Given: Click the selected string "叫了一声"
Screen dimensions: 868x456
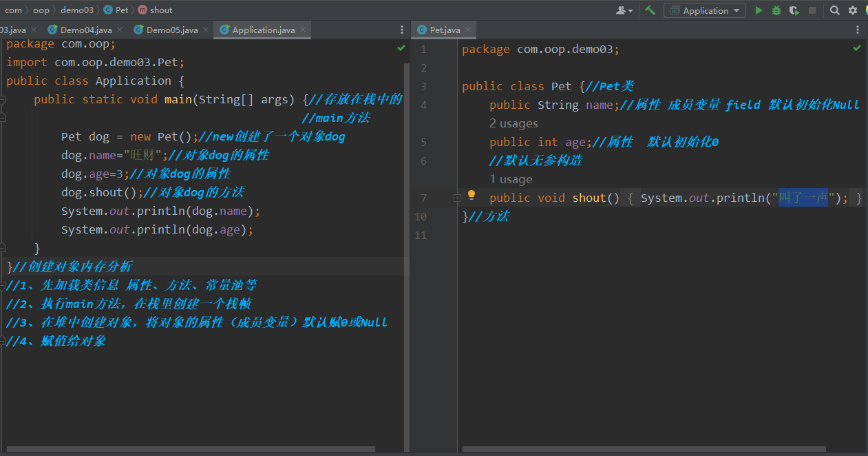Looking at the screenshot, I should point(803,198).
